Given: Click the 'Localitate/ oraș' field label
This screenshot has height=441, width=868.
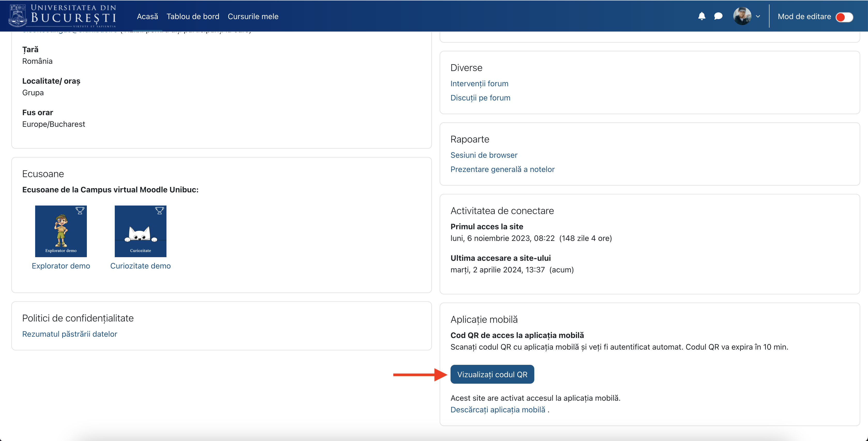Looking at the screenshot, I should [51, 81].
